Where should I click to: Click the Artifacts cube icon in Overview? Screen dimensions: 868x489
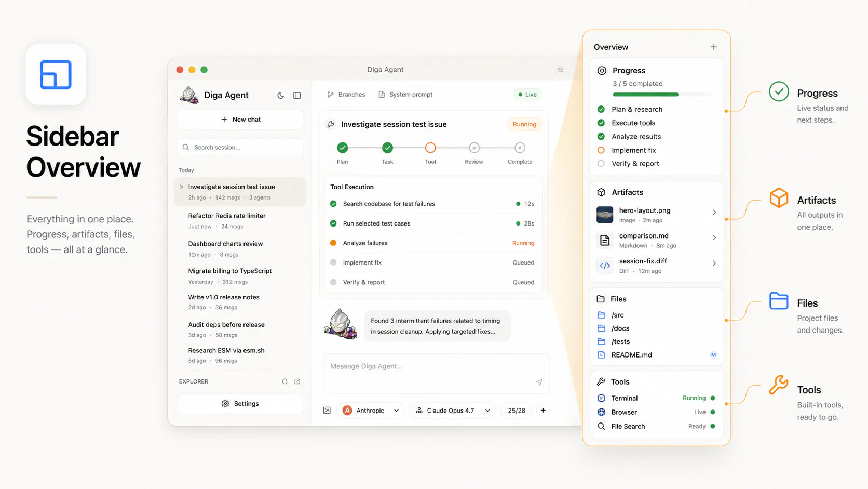click(x=601, y=192)
